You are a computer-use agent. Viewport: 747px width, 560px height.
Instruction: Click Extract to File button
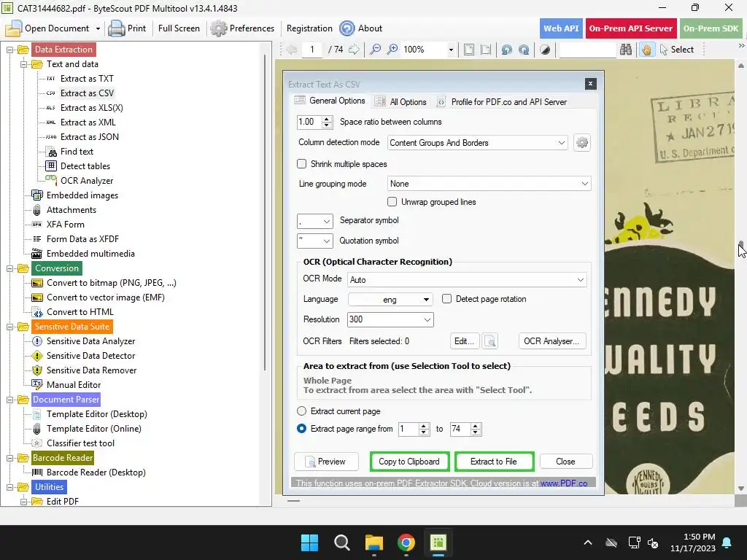(494, 462)
